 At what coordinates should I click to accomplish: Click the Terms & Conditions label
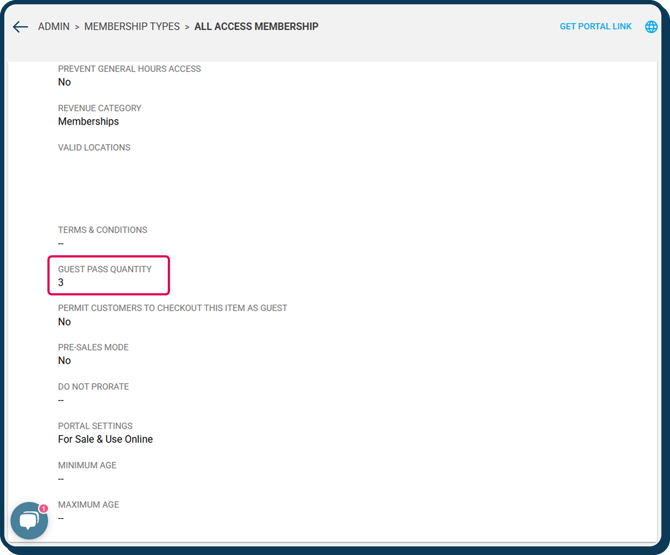pyautogui.click(x=102, y=230)
